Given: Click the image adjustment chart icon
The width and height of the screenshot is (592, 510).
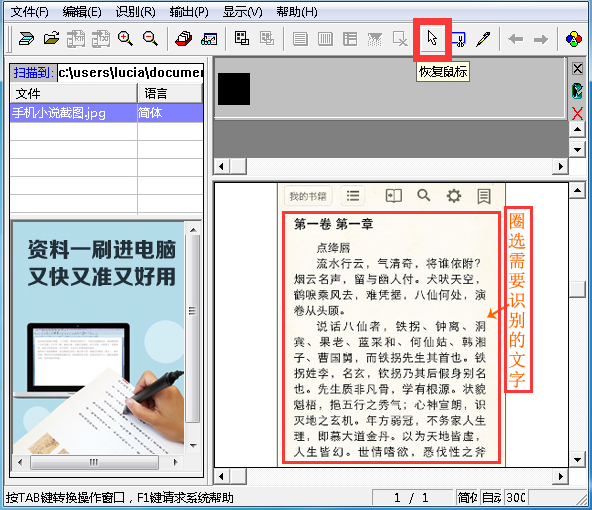Looking at the screenshot, I should (x=209, y=39).
